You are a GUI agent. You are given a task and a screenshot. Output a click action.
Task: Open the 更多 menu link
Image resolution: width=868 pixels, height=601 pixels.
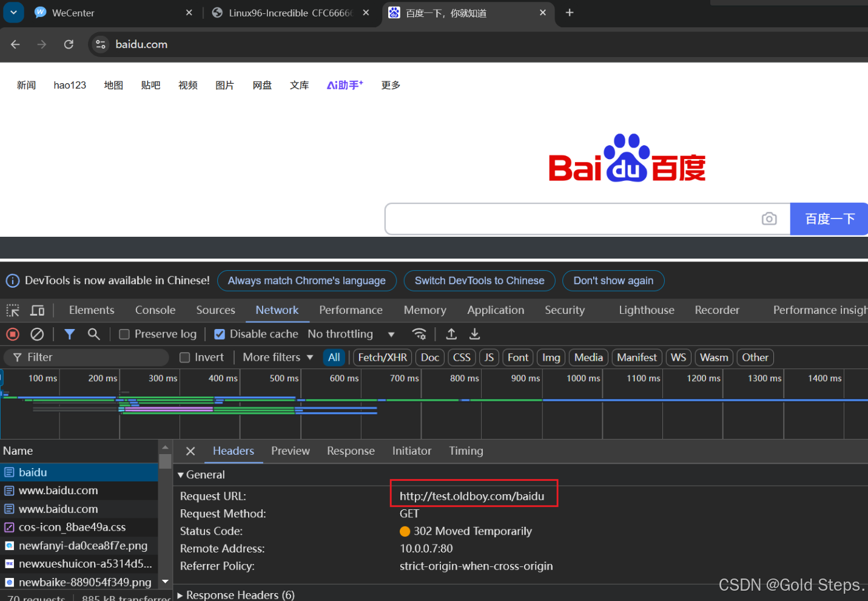pos(391,85)
